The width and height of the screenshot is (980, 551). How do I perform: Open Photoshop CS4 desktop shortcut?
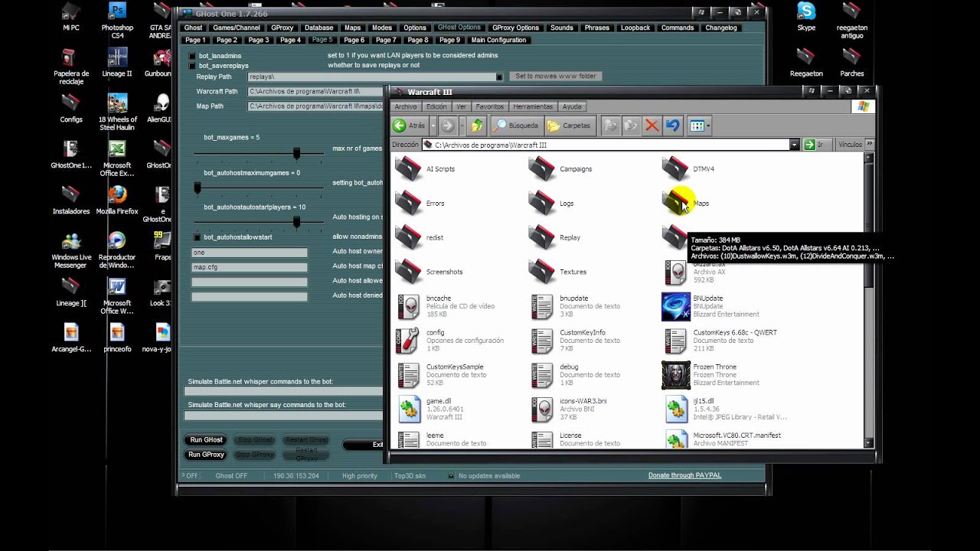[x=117, y=19]
